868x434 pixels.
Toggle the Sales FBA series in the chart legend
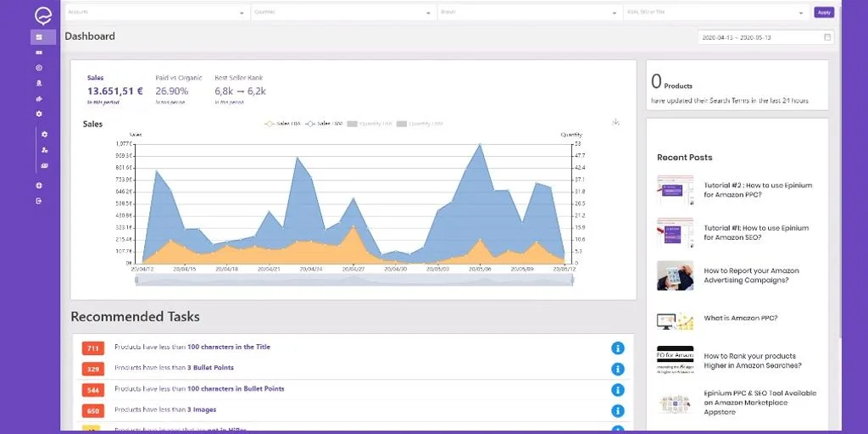pos(282,124)
